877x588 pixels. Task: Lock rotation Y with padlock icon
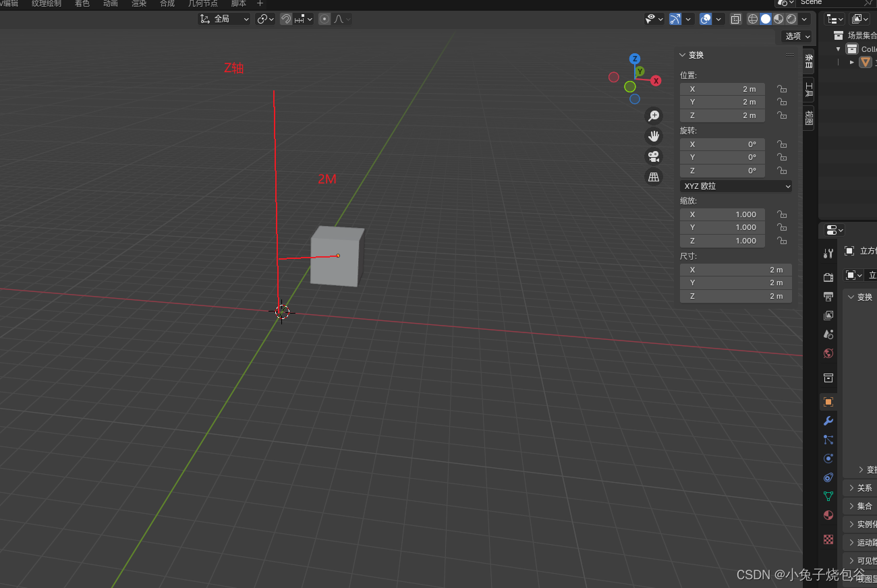(782, 157)
